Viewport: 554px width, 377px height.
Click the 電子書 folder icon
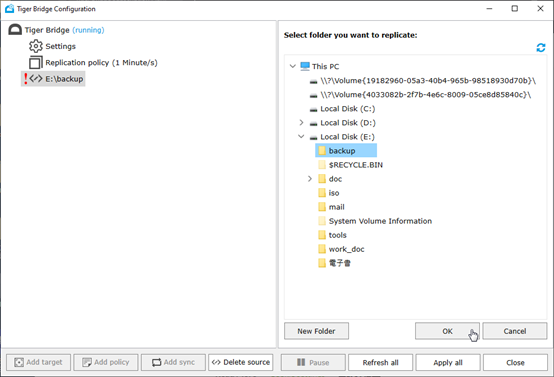[322, 263]
